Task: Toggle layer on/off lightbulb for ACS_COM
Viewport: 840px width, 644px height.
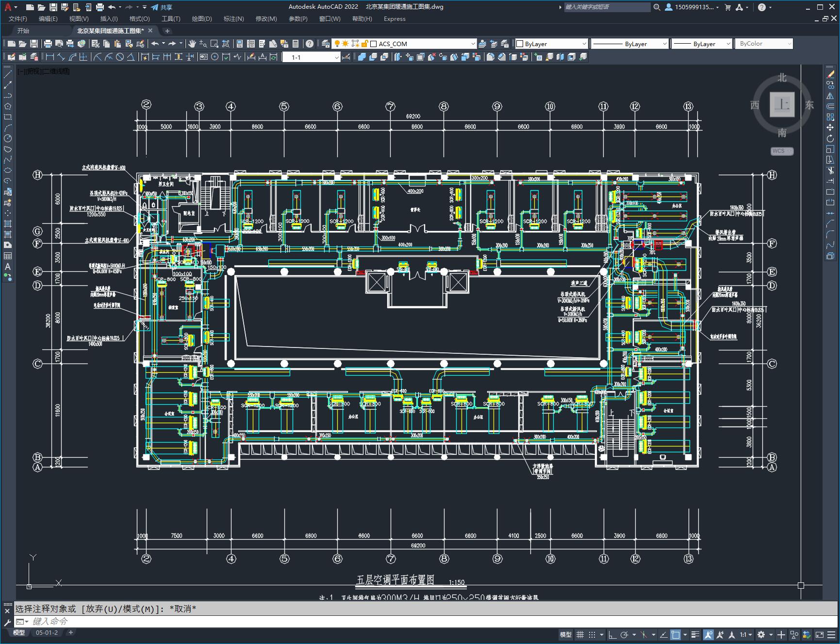Action: tap(337, 44)
